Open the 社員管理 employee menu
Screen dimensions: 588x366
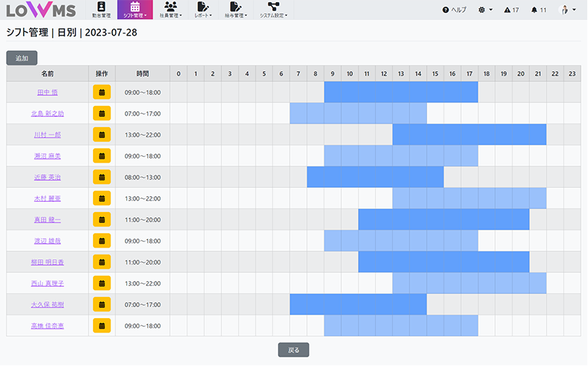[171, 10]
